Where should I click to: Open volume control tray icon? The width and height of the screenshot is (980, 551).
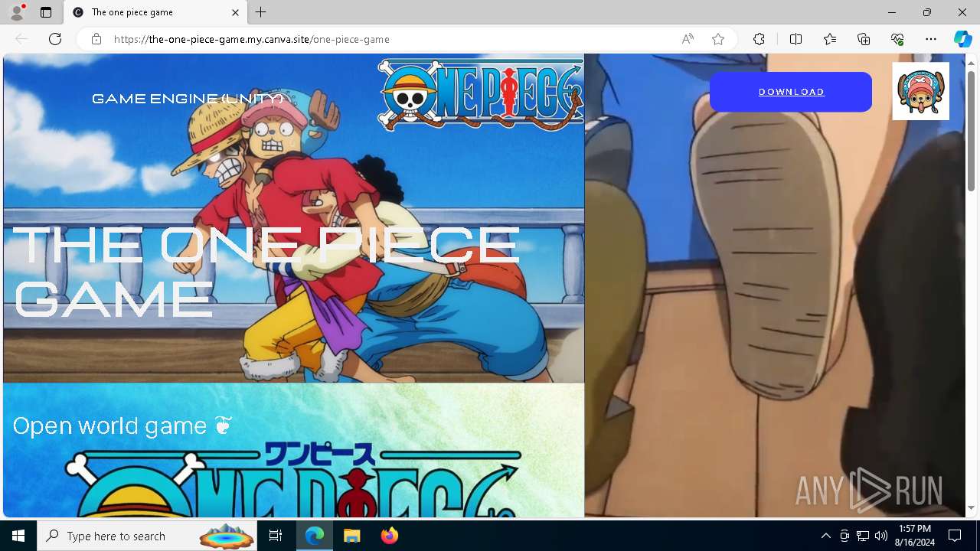881,536
